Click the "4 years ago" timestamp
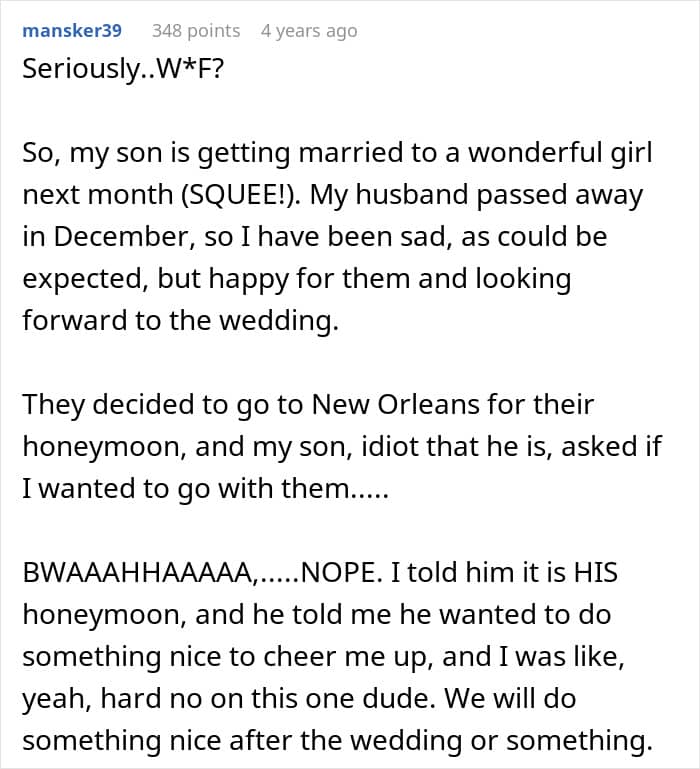This screenshot has width=700, height=769. (308, 30)
